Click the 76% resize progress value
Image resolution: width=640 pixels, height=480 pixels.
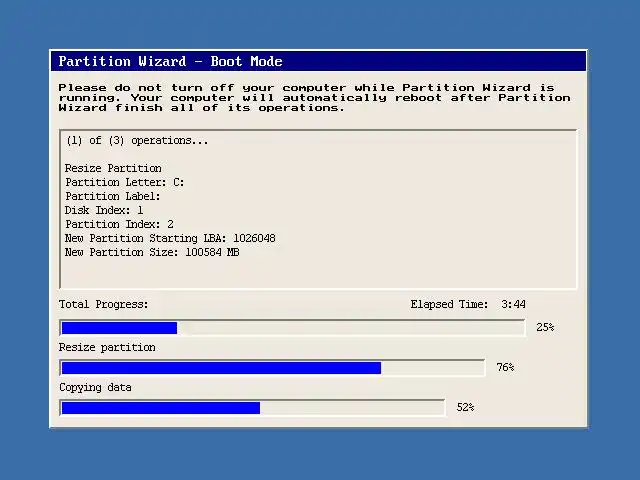point(505,367)
